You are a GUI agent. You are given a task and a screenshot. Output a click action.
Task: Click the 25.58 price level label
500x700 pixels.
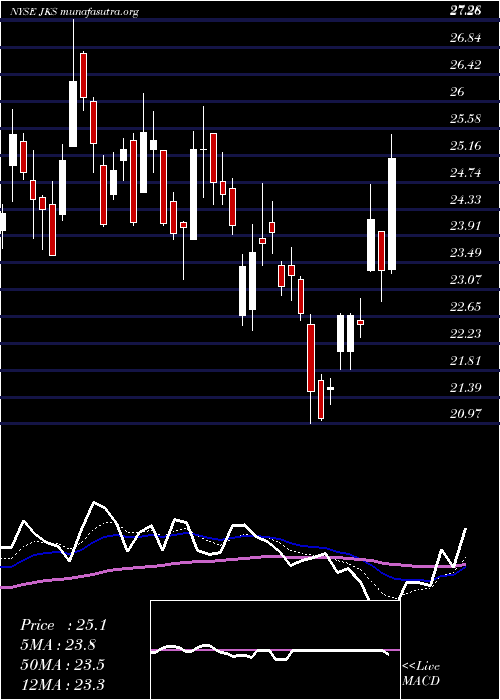point(465,118)
